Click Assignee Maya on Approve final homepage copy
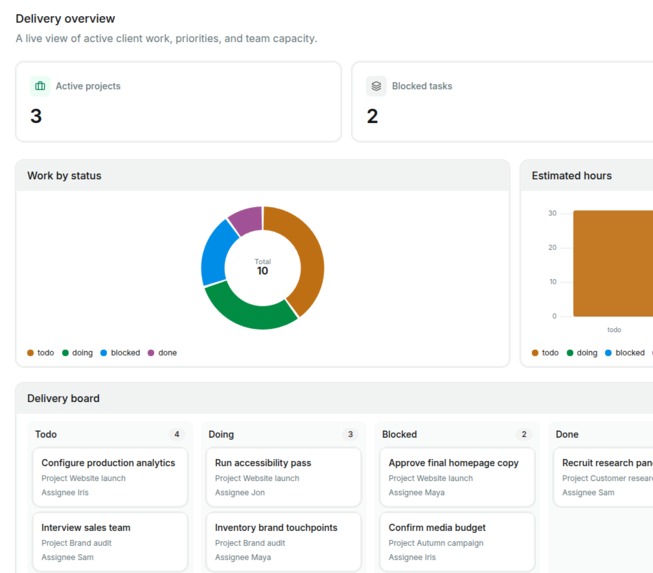The image size is (653, 573). click(416, 493)
